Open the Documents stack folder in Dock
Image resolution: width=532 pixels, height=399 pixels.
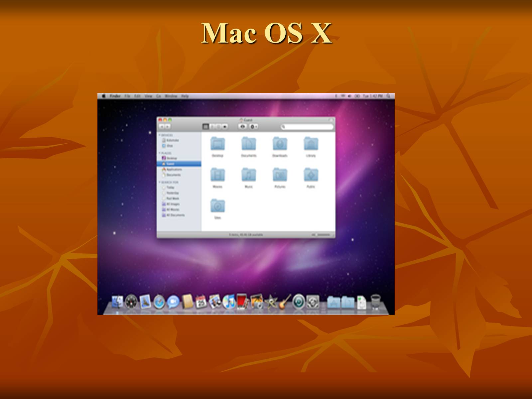tap(348, 302)
